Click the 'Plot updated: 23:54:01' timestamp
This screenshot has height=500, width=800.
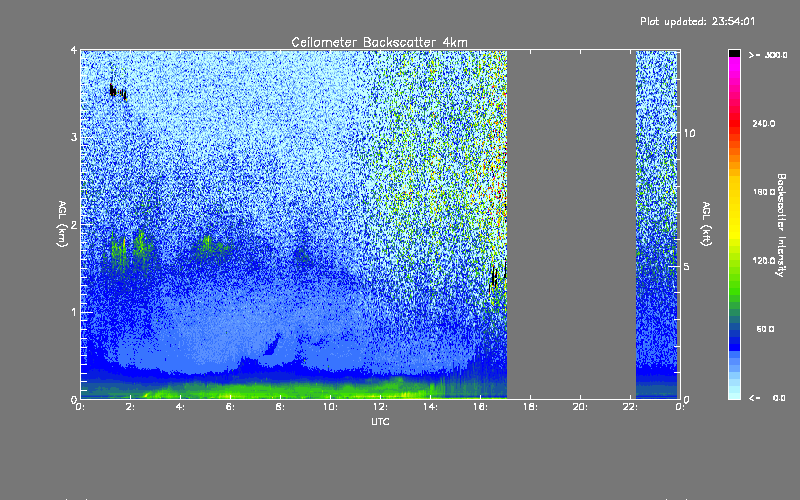[697, 21]
